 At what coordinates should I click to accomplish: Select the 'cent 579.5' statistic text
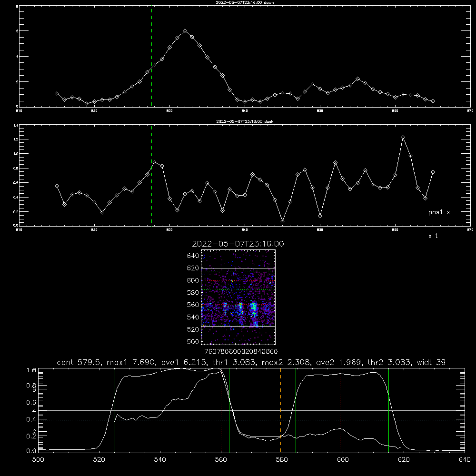(x=80, y=362)
